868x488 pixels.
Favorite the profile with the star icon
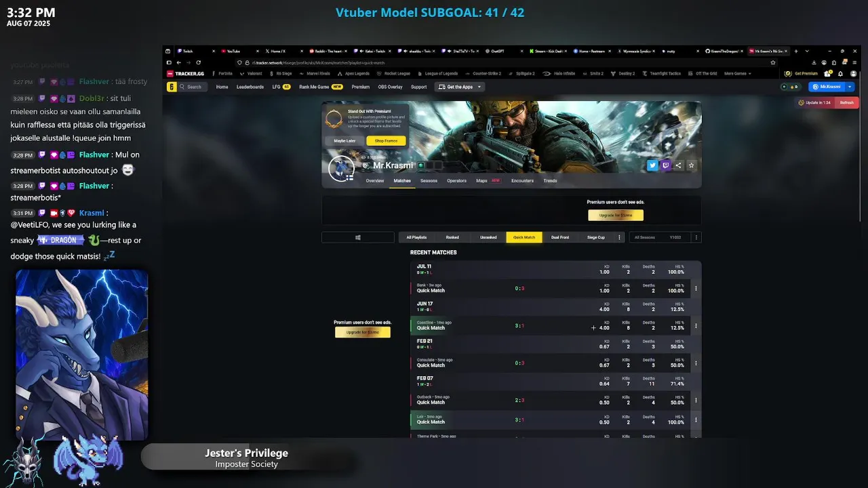691,165
